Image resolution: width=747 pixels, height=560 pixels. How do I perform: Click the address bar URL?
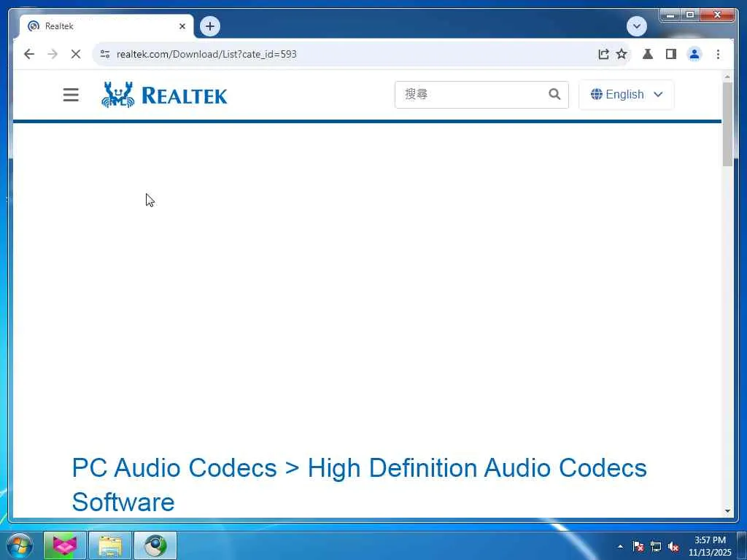coord(206,54)
